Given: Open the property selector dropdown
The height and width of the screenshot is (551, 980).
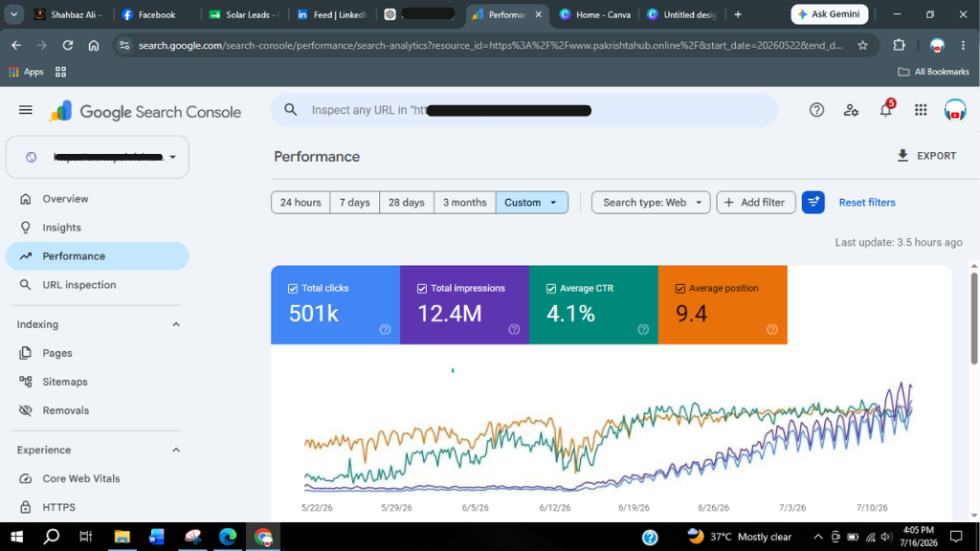Looking at the screenshot, I should [x=98, y=157].
